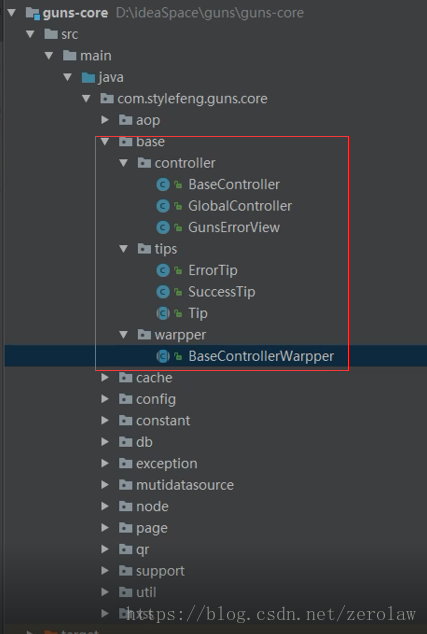Viewport: 427px width, 634px height.
Task: Expand the aop package arrow
Action: pos(105,120)
